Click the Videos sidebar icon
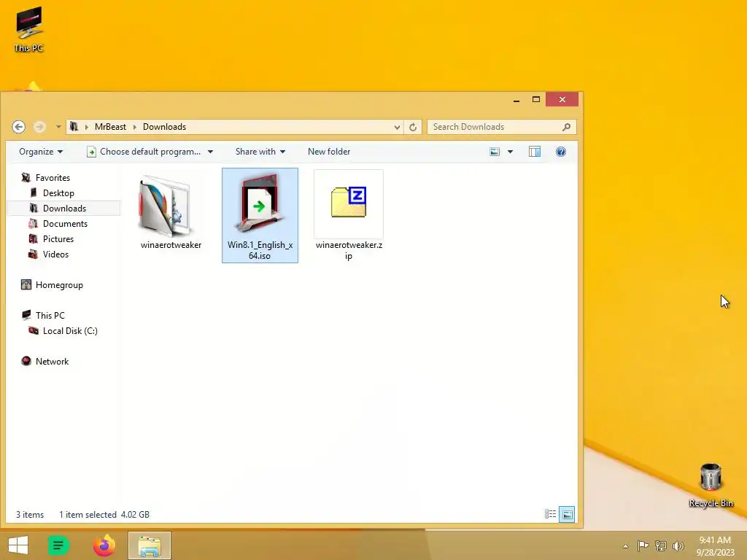 pyautogui.click(x=33, y=254)
